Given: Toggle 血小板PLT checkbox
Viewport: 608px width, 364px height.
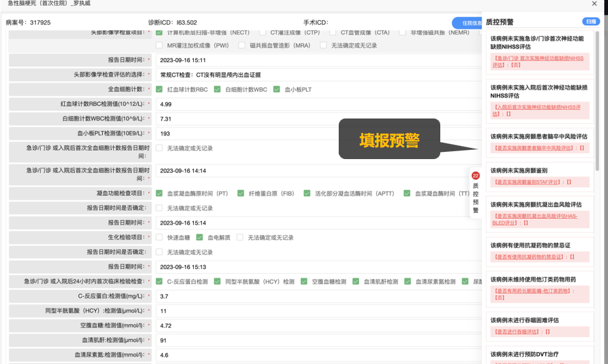Looking at the screenshot, I should [x=276, y=89].
